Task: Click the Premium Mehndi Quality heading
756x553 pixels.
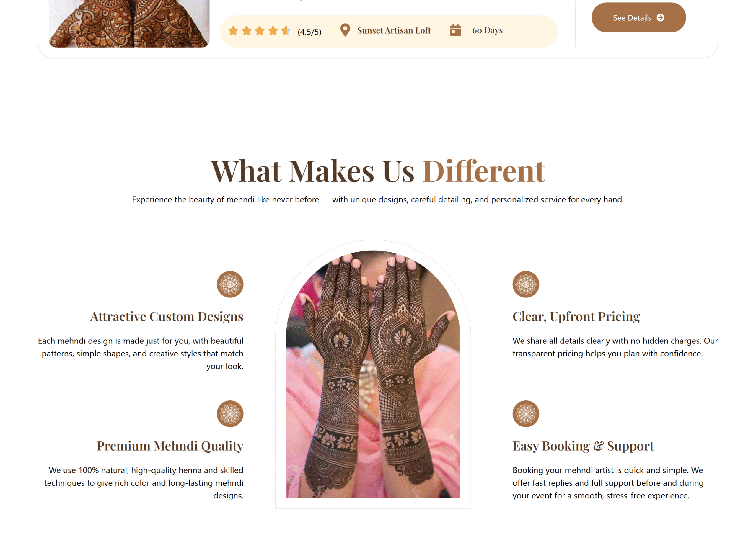Action: point(170,446)
